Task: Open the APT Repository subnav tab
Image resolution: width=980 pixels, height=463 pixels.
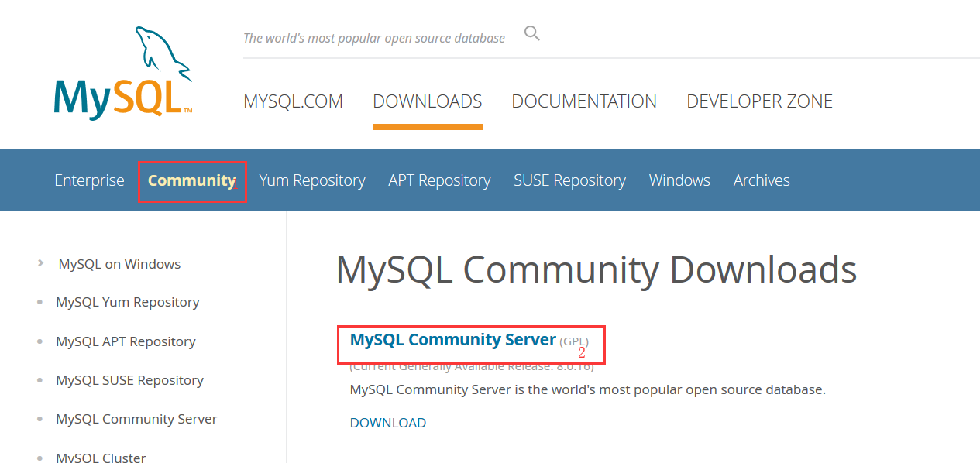Action: [x=439, y=180]
